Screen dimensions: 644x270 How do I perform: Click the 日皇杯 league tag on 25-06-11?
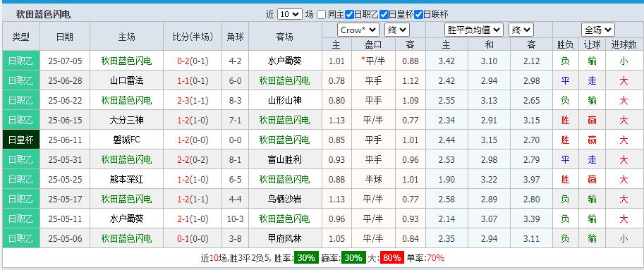[x=21, y=140]
